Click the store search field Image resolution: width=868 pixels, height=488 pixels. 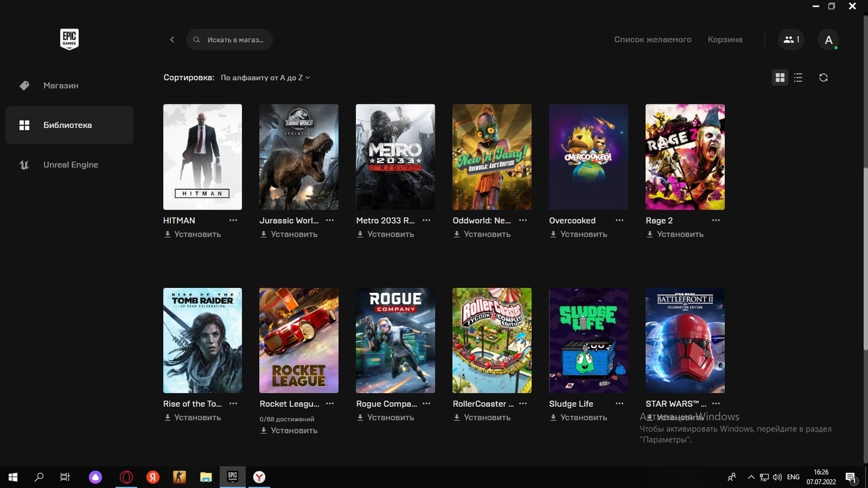[229, 39]
